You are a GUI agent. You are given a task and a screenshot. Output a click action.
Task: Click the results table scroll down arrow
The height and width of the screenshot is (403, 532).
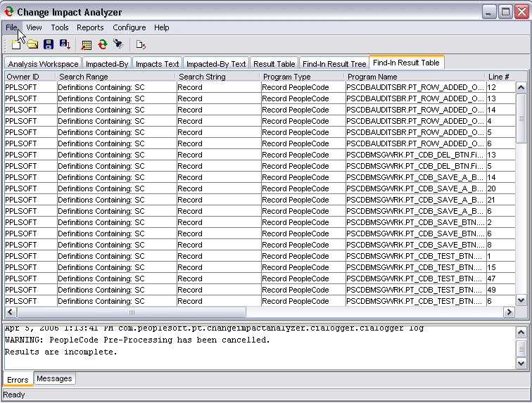tap(521, 300)
